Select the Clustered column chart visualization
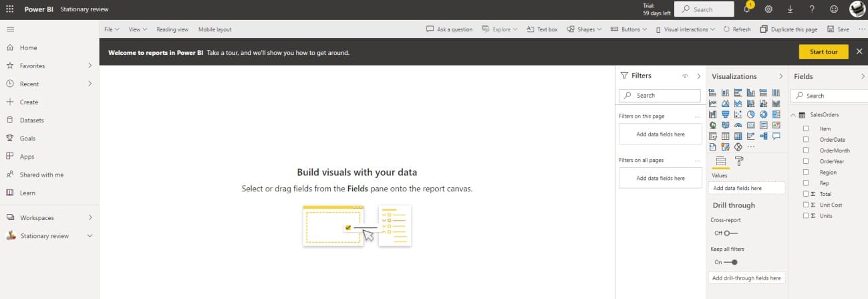Screen dimensions: 868x299 (750, 92)
